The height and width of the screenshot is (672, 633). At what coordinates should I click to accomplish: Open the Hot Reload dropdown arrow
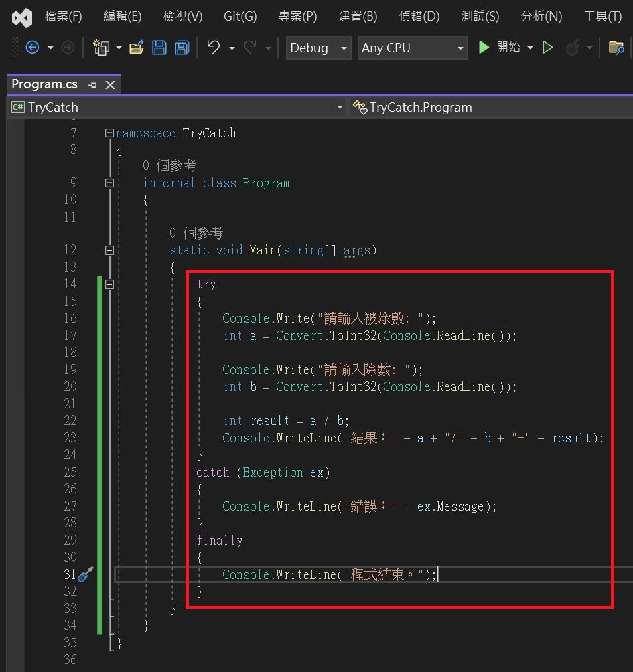[589, 48]
